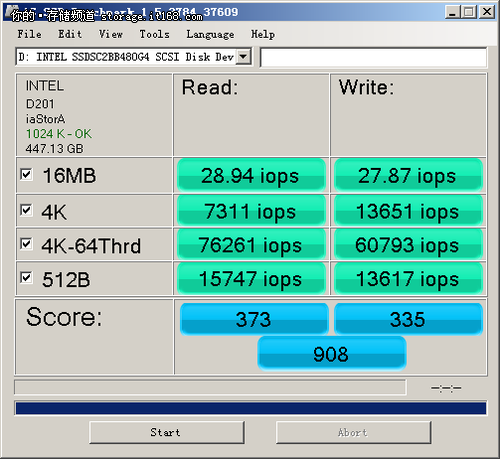Open the View menu
Image resolution: width=500 pixels, height=459 pixels.
click(x=111, y=34)
